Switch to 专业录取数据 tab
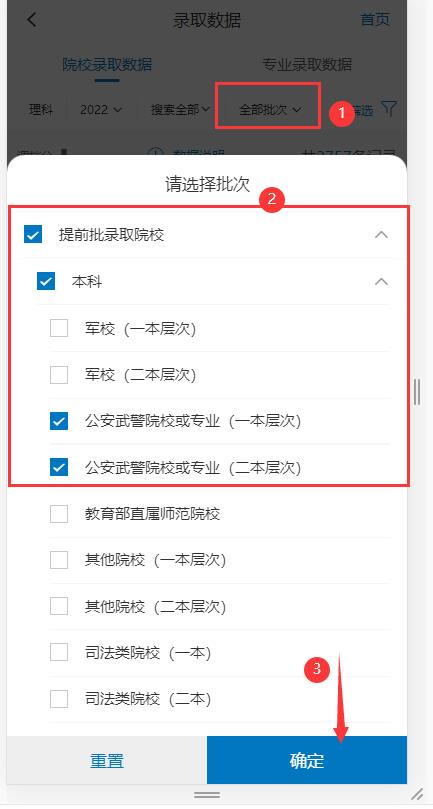433x809 pixels. (307, 64)
